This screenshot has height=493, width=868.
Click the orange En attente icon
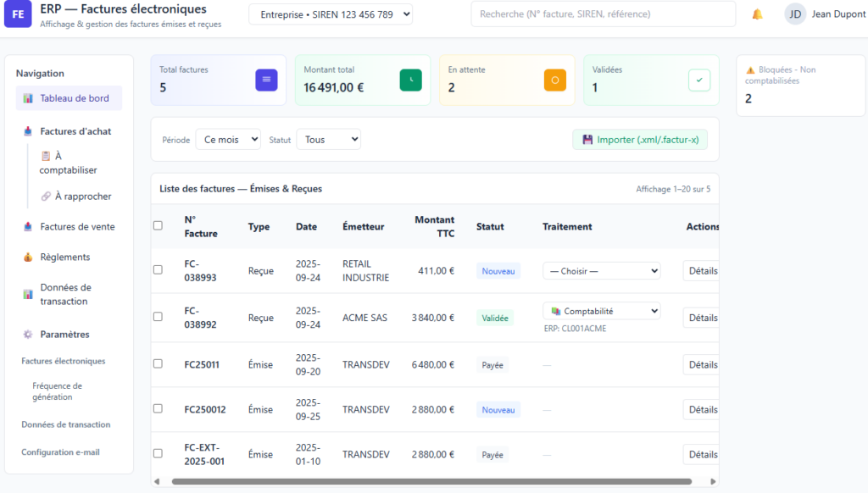pyautogui.click(x=554, y=80)
